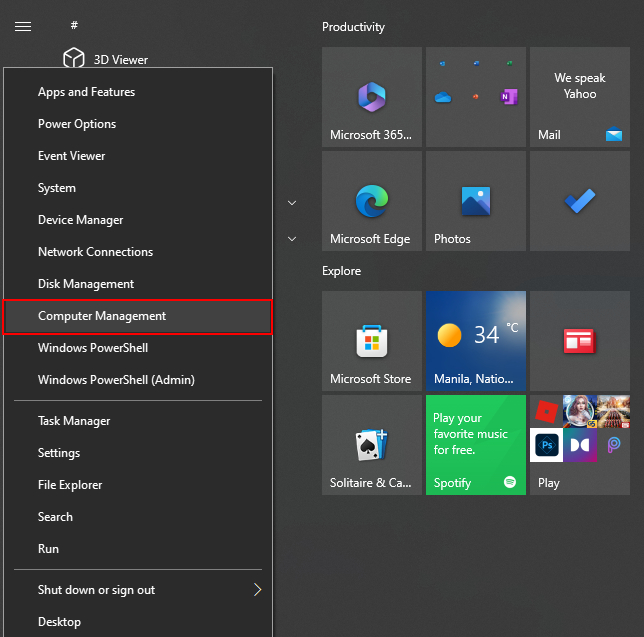Viewport: 644px width, 637px height.
Task: Launch Solitaire & Casual Games tile
Action: (372, 445)
